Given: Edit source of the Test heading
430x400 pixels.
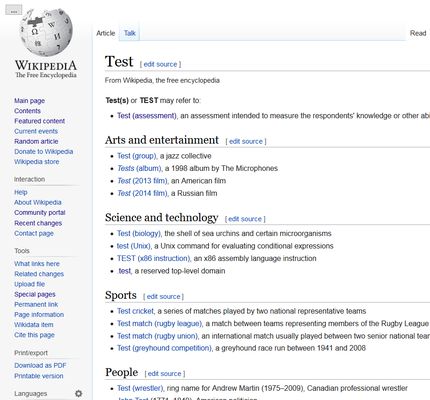Looking at the screenshot, I should (x=160, y=64).
